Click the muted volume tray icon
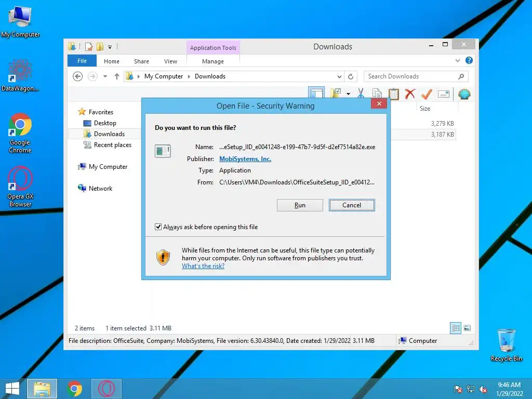The height and width of the screenshot is (399, 532). tap(483, 389)
